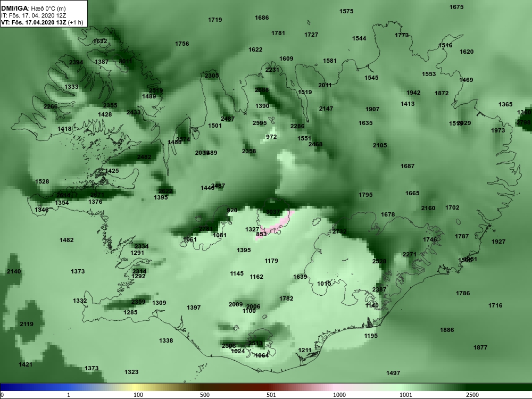Viewport: 532px width, 399px height.
Task: Click the map value 2394
Action: pos(76,62)
